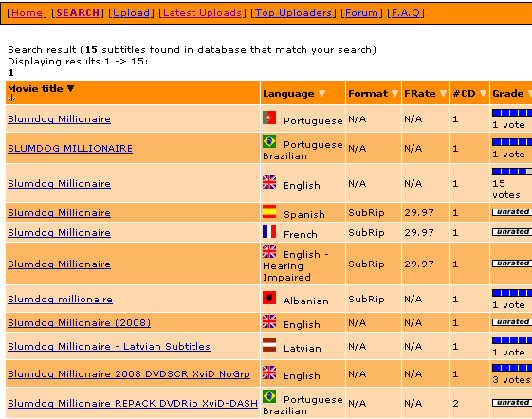The image size is (532, 419).
Task: Open English Slumdog Millionaire with 15 votes
Action: (59, 184)
